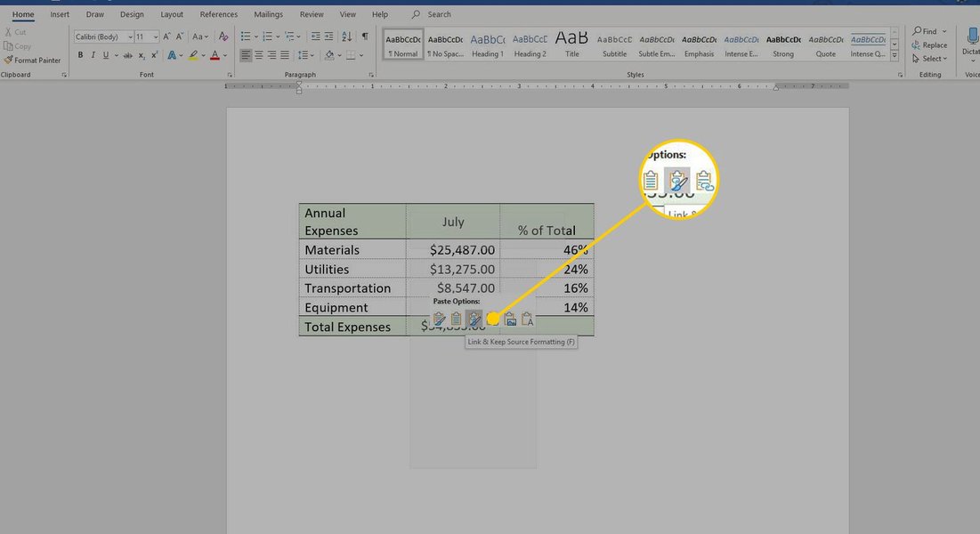Sort text with the A-Z sort icon
980x534 pixels.
coord(347,36)
